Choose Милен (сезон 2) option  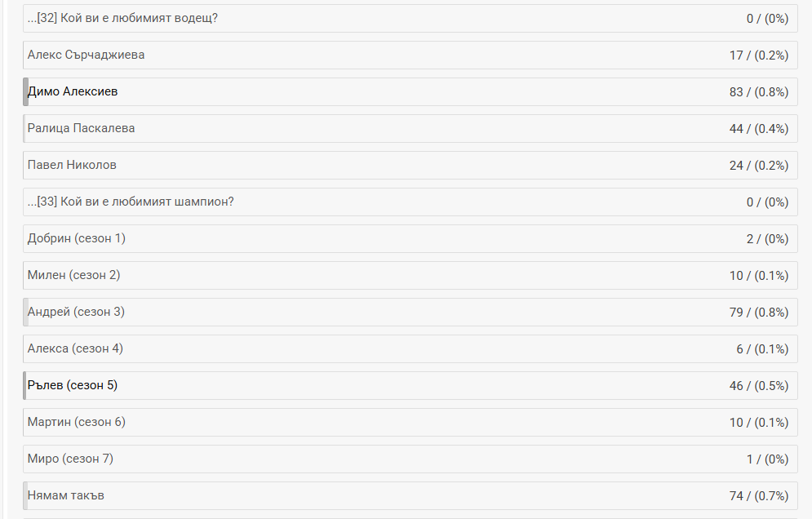(x=73, y=275)
